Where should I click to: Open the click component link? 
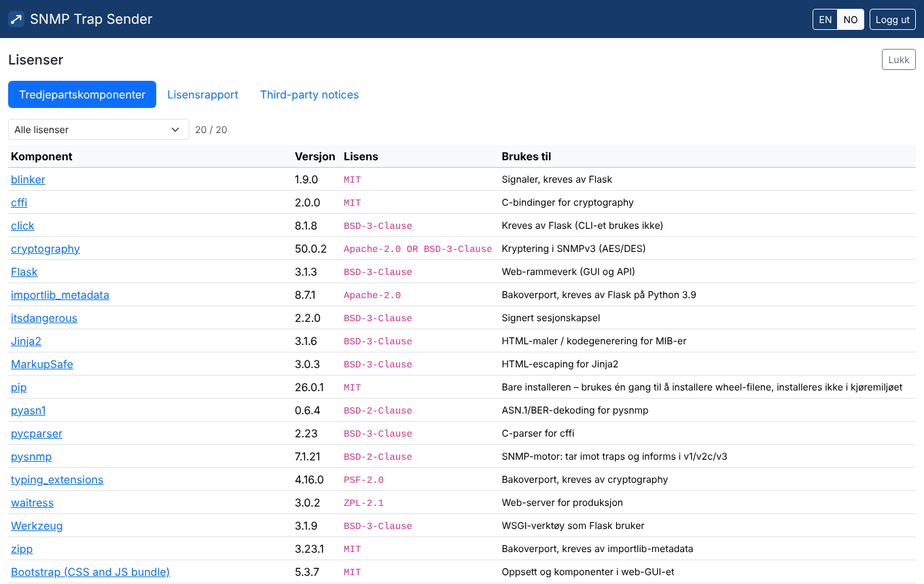point(22,225)
